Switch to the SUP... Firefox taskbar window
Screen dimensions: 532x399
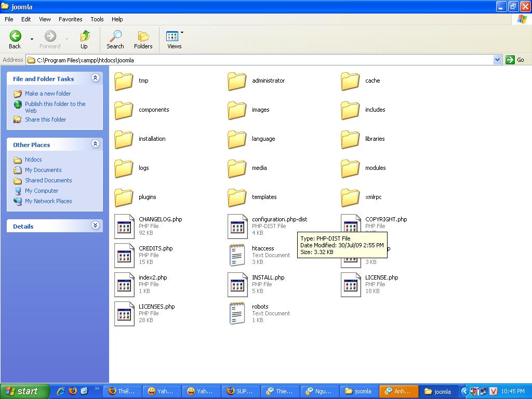coord(241,391)
